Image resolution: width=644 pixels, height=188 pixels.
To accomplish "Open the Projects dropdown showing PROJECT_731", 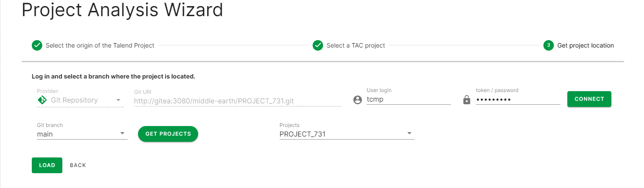I will (409, 133).
